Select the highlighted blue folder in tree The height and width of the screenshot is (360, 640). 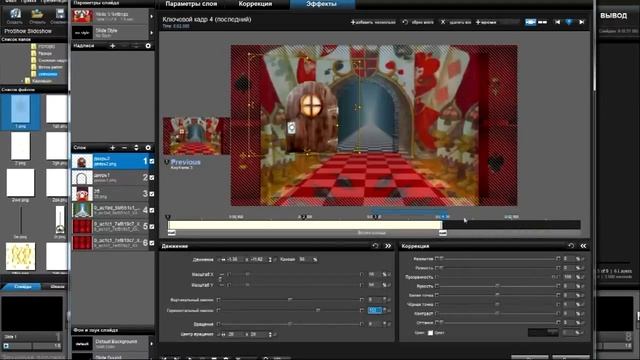[48, 74]
